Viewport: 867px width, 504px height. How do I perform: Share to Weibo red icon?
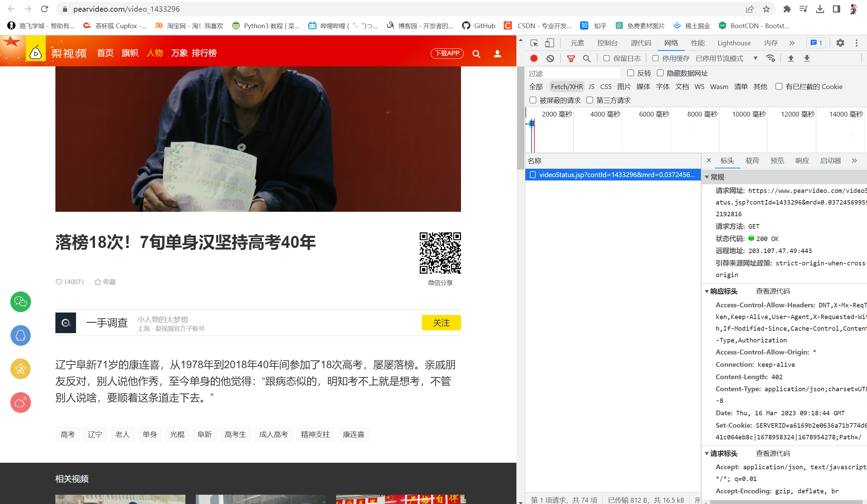pyautogui.click(x=21, y=402)
